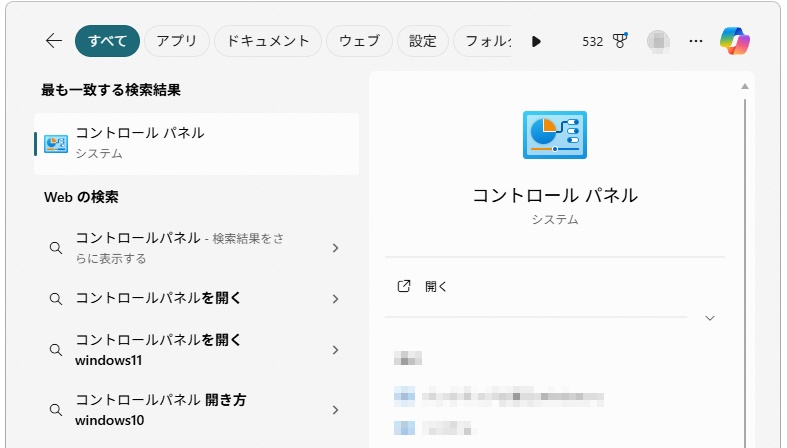Image resolution: width=787 pixels, height=448 pixels.
Task: Click the 最も一致する検索結果 heading
Action: click(111, 90)
